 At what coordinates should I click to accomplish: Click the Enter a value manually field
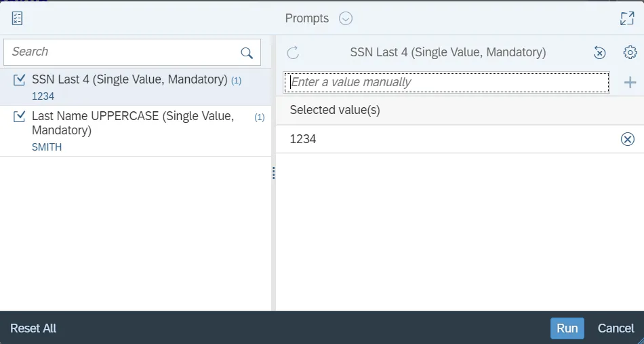447,82
